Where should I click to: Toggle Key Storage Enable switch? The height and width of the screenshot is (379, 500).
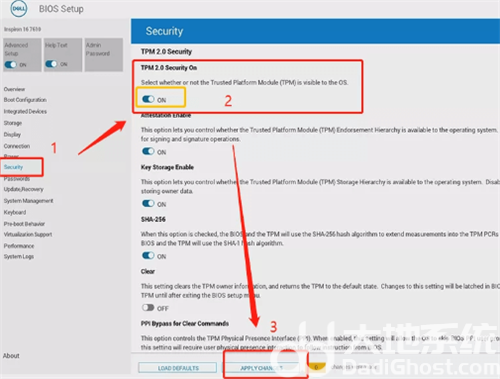click(148, 204)
